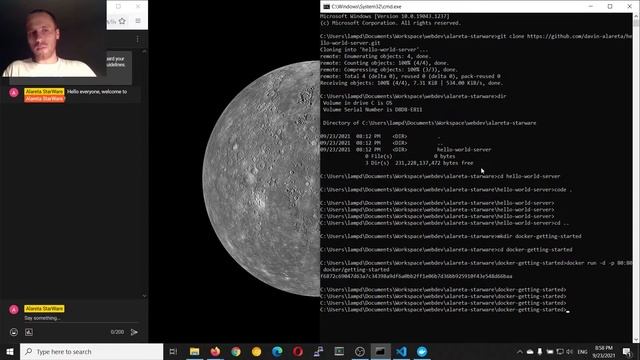Click the ENG language indicator
Image resolution: width=640 pixels, height=360 pixels.
coord(582,351)
